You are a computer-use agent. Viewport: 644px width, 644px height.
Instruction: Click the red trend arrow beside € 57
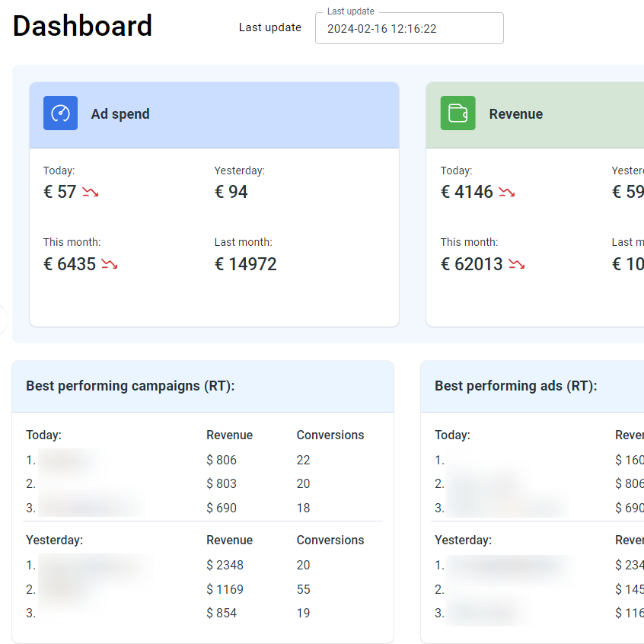coord(91,193)
